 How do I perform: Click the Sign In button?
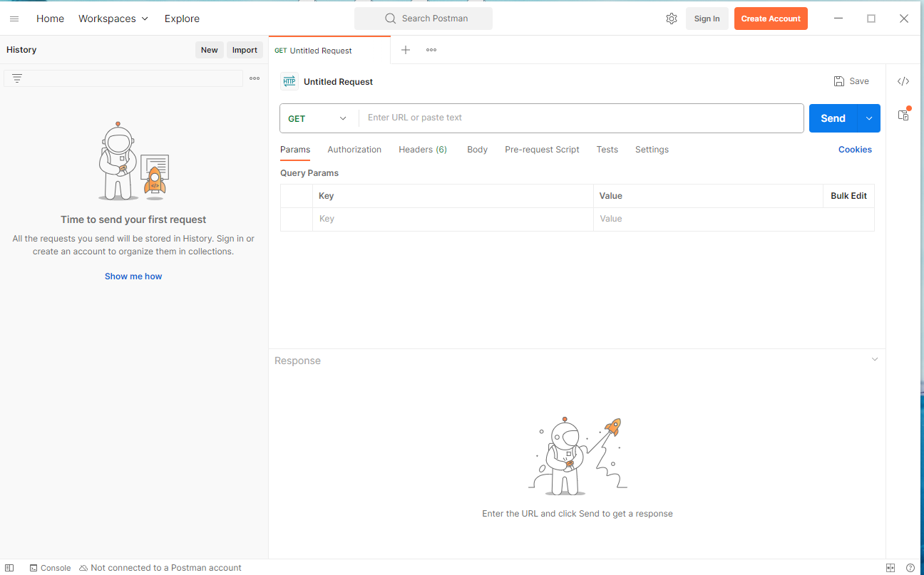tap(707, 19)
